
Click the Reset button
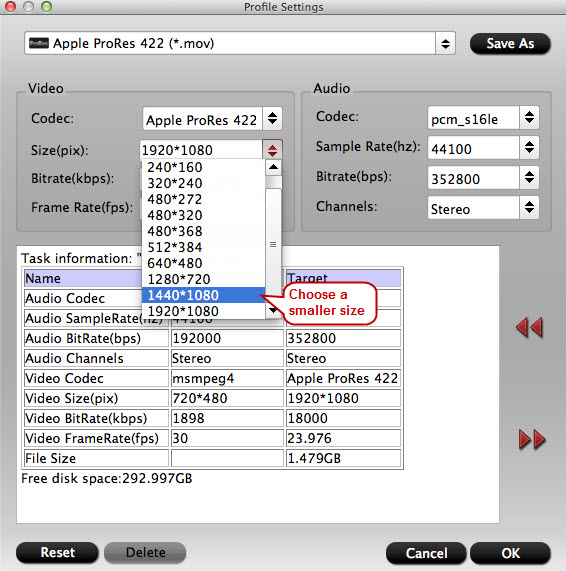pos(57,552)
